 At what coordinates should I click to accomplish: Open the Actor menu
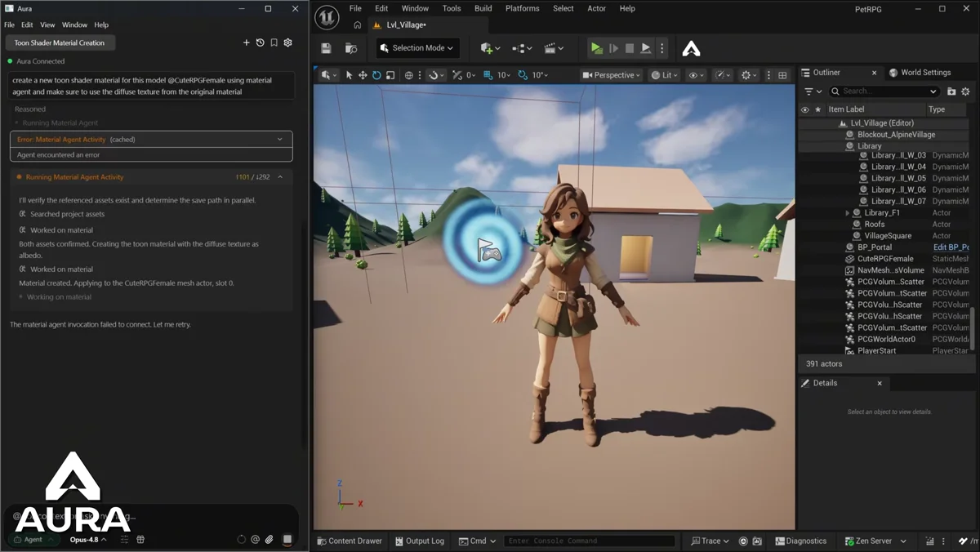click(597, 8)
